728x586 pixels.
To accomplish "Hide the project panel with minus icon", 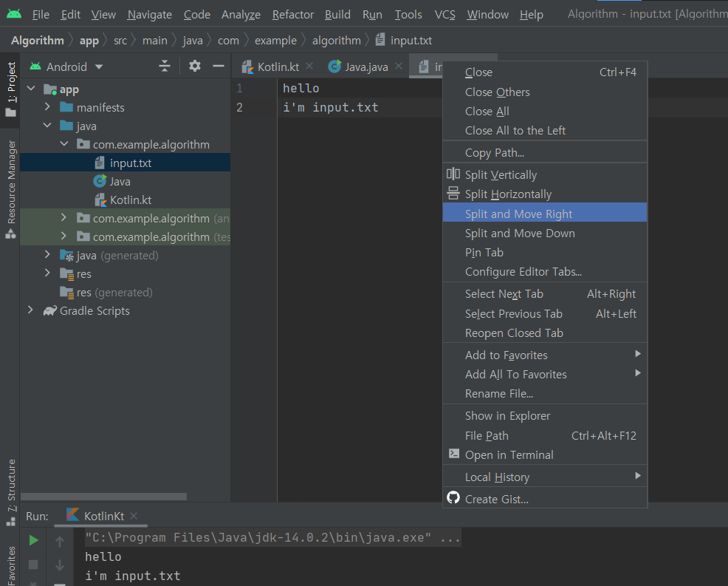I will click(219, 66).
